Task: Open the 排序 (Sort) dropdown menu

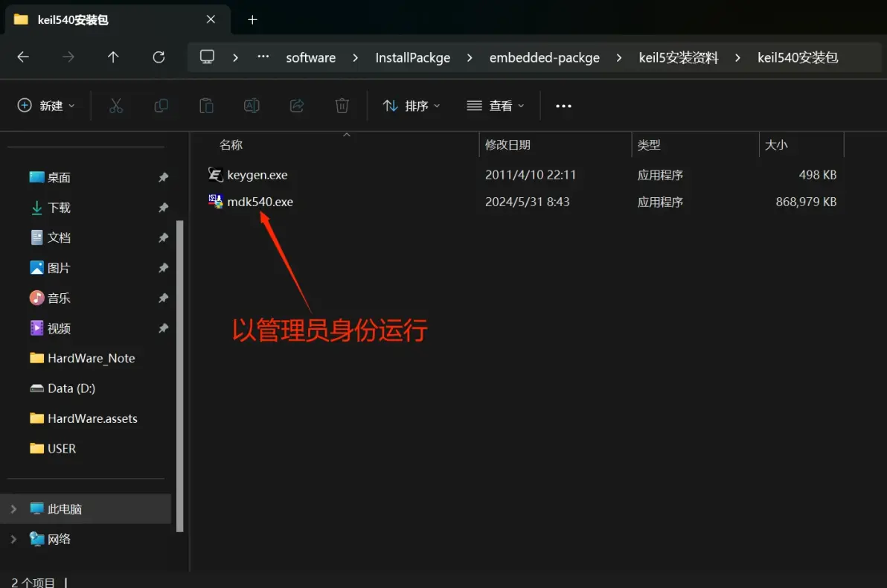Action: (412, 106)
